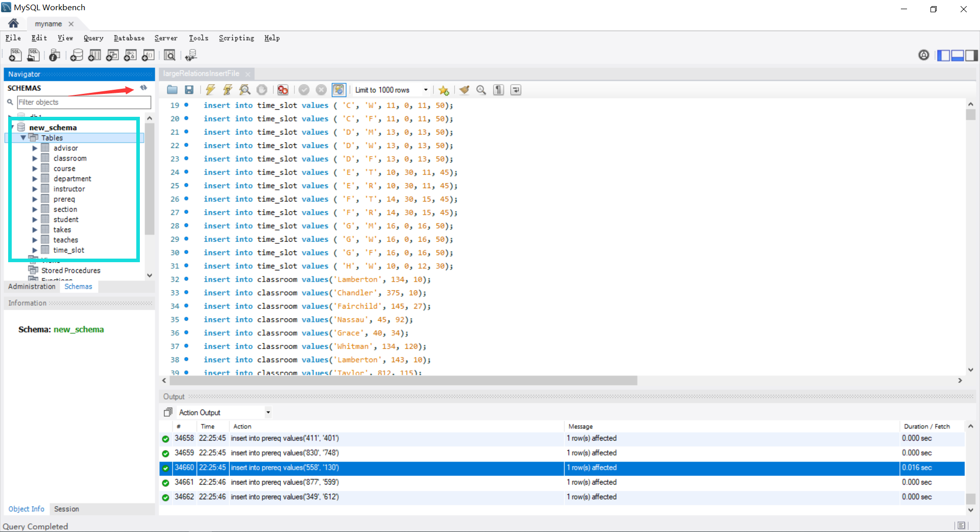Expand the time_slot table node
Image resolution: width=980 pixels, height=532 pixels.
pyautogui.click(x=35, y=250)
